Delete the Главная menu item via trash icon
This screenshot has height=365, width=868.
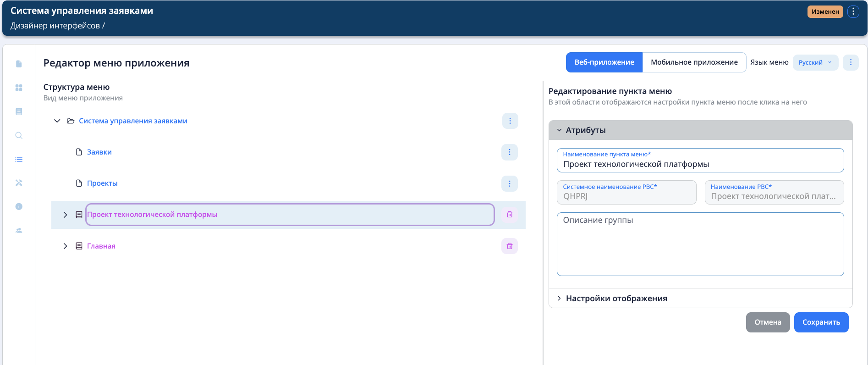[509, 246]
